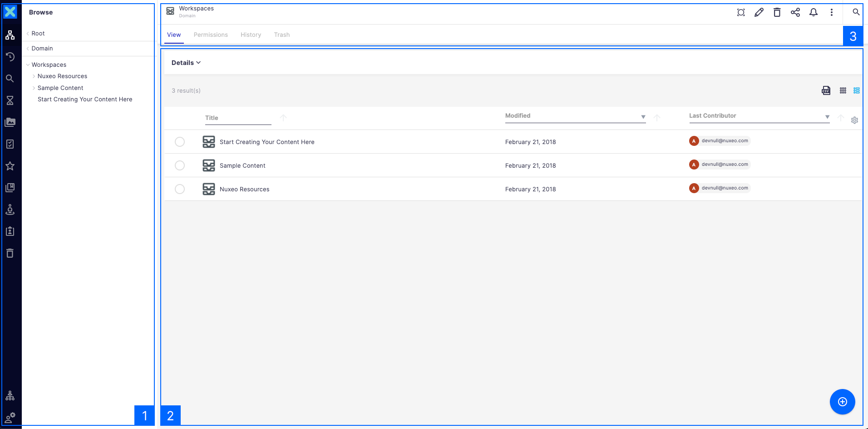Select Start Creating Your Content Here in tree

coord(85,100)
